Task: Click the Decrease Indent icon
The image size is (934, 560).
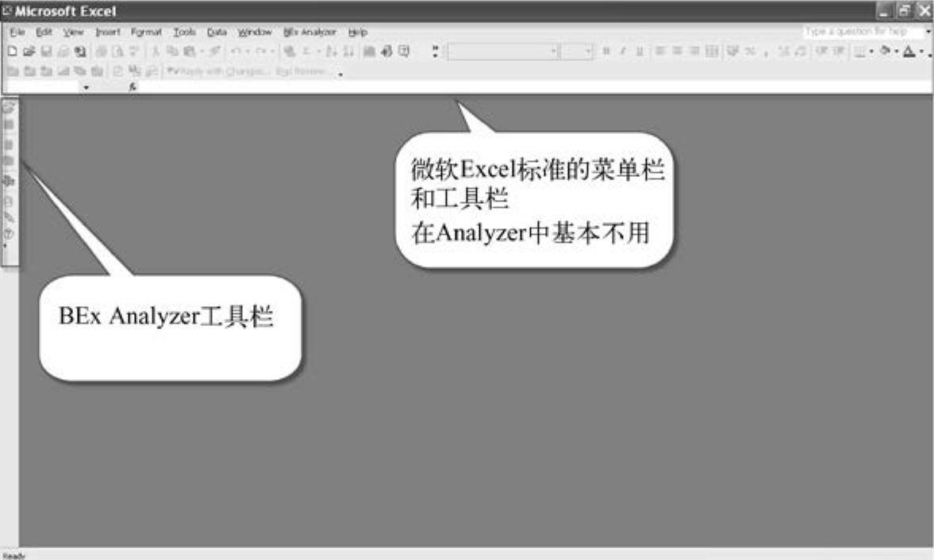Action: (821, 52)
